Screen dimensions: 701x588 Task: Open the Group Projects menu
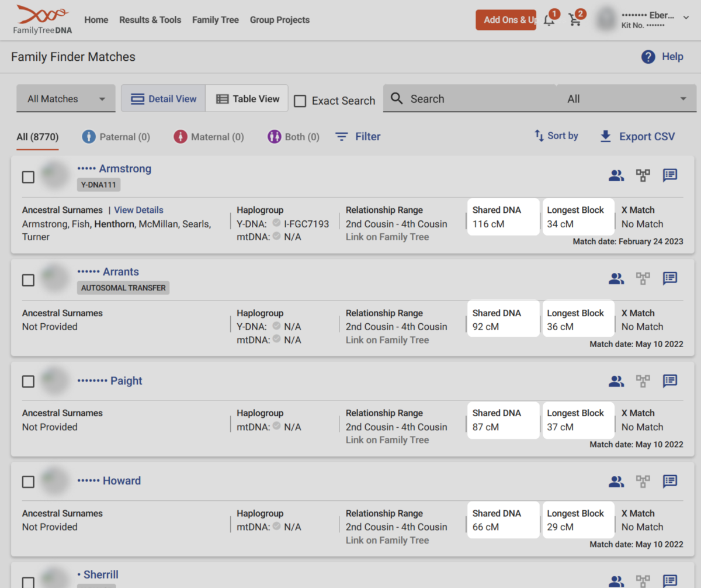pyautogui.click(x=280, y=20)
